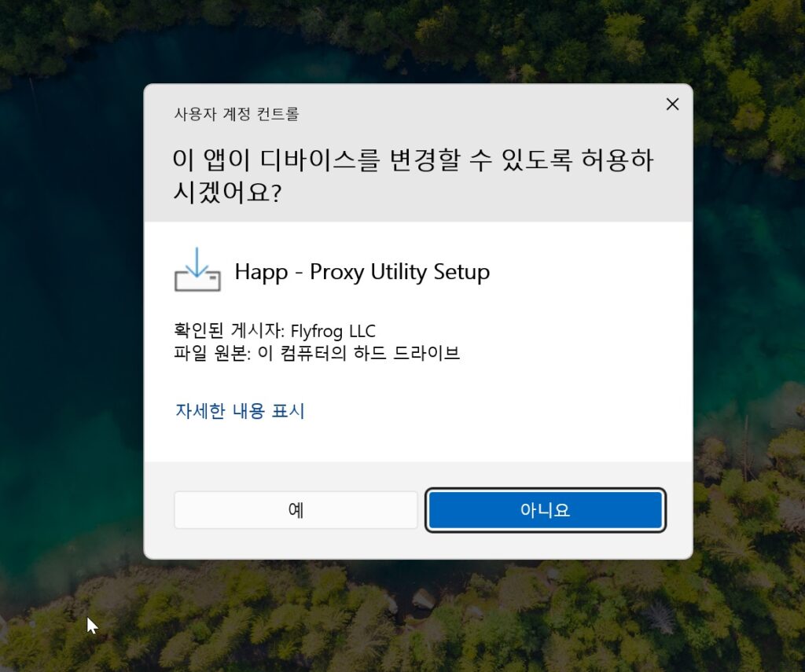This screenshot has height=672, width=805.
Task: Choose 아니요 to deny the change
Action: 546,510
